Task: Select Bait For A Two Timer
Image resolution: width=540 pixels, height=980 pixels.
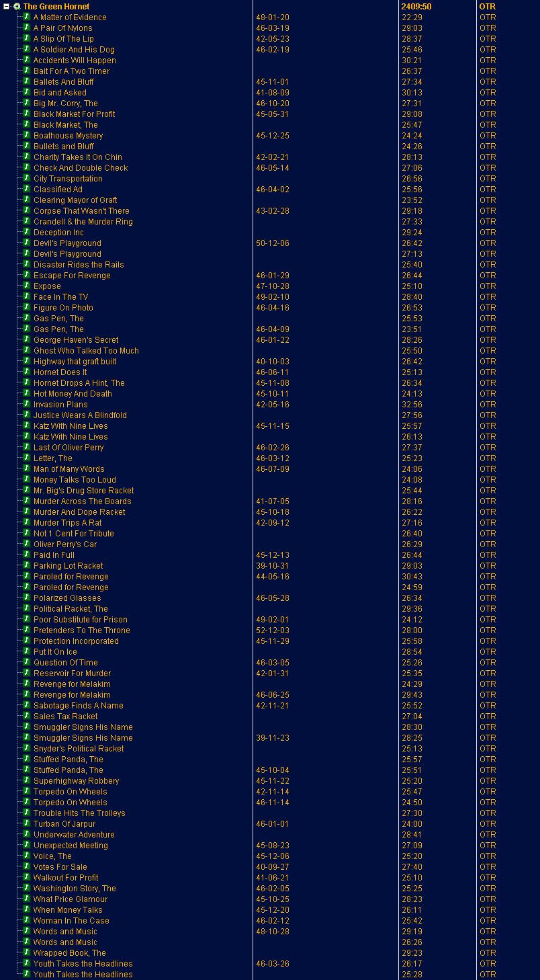Action: pyautogui.click(x=72, y=71)
